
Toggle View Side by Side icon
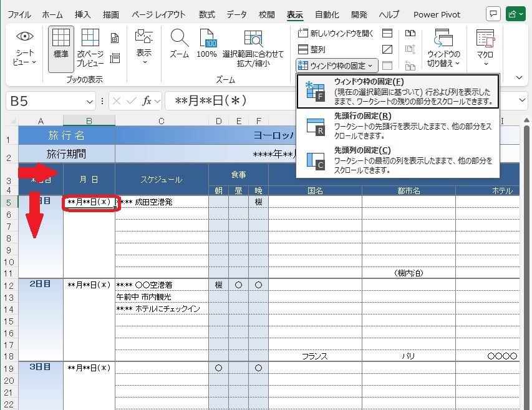tap(410, 34)
